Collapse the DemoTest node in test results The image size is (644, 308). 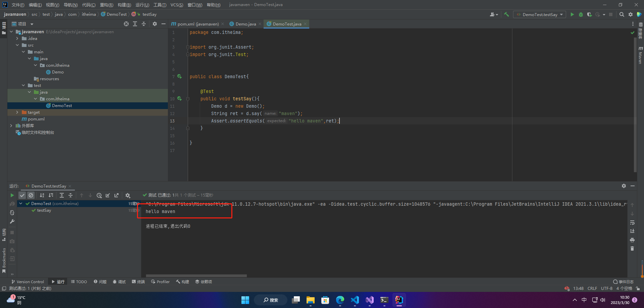pyautogui.click(x=21, y=204)
